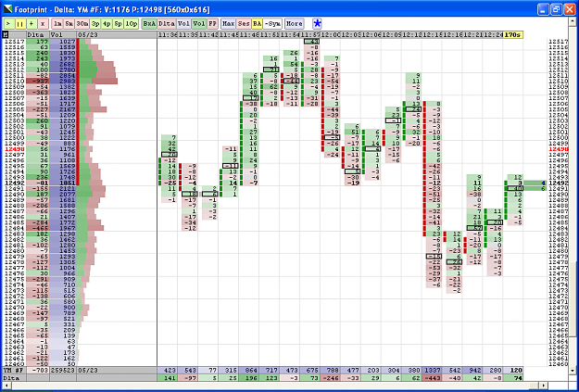Click the -443 bar delta cell
The width and height of the screenshot is (579, 392).
click(432, 377)
